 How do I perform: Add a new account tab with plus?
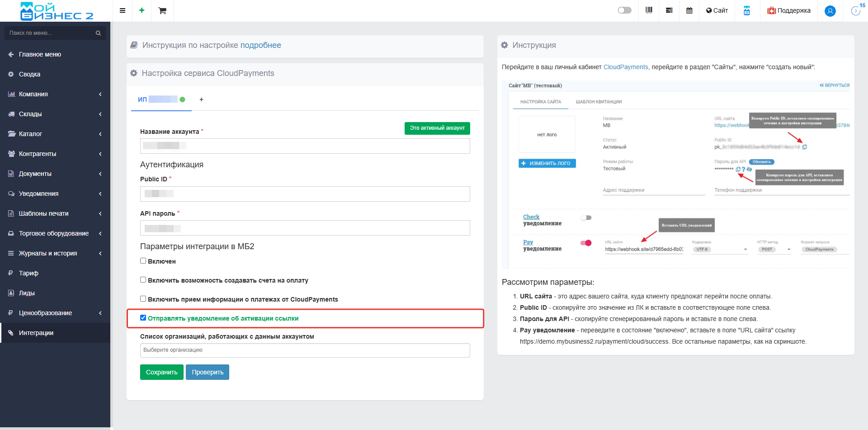pos(202,99)
